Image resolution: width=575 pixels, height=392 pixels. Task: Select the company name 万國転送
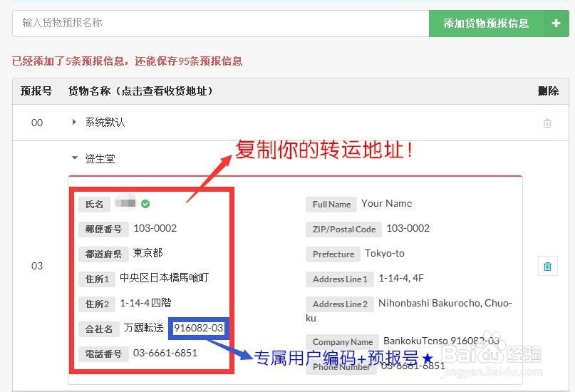click(x=143, y=327)
